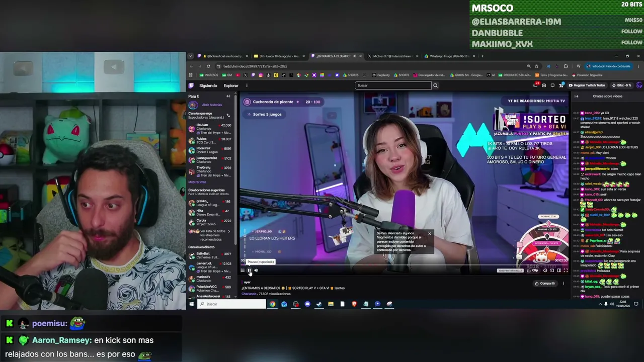Screen dimensions: 644x362
Task: Click the video progress seek bar
Action: (x=404, y=265)
